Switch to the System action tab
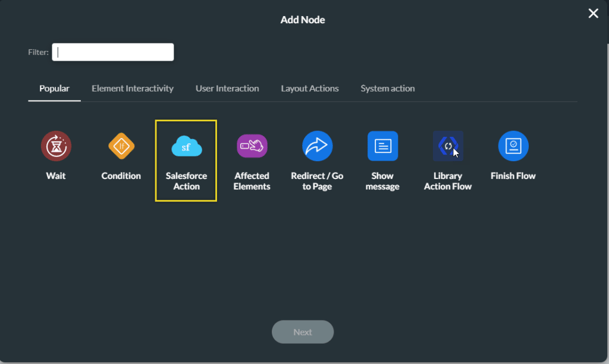 [x=388, y=89]
